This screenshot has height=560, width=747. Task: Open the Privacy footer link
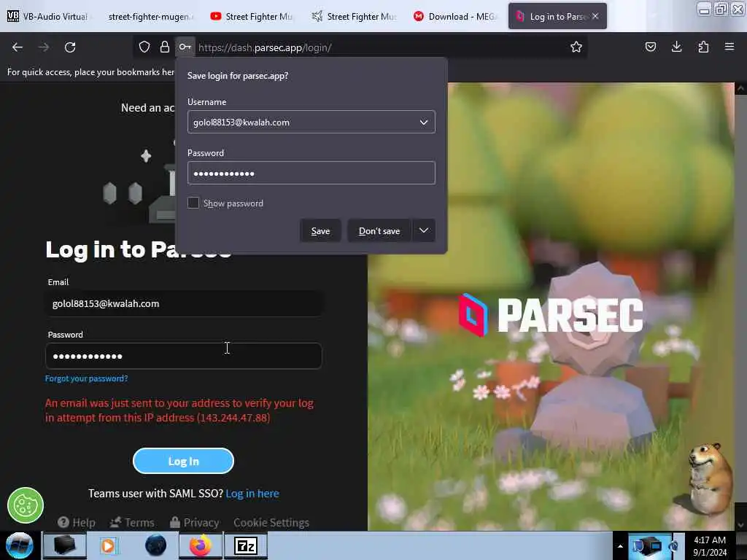(194, 522)
